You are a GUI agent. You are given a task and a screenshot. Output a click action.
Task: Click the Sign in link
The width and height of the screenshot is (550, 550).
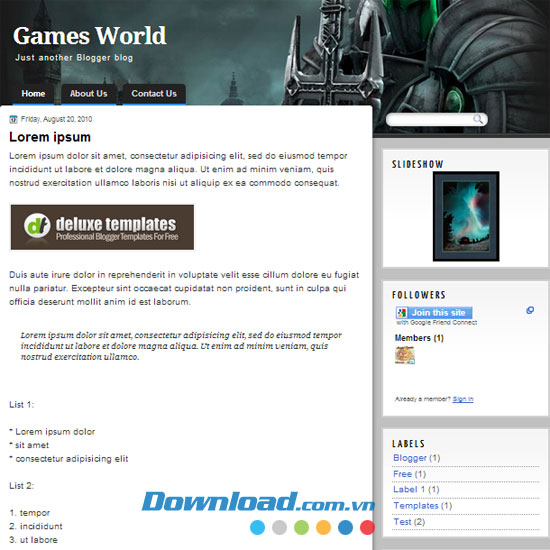pos(463,399)
